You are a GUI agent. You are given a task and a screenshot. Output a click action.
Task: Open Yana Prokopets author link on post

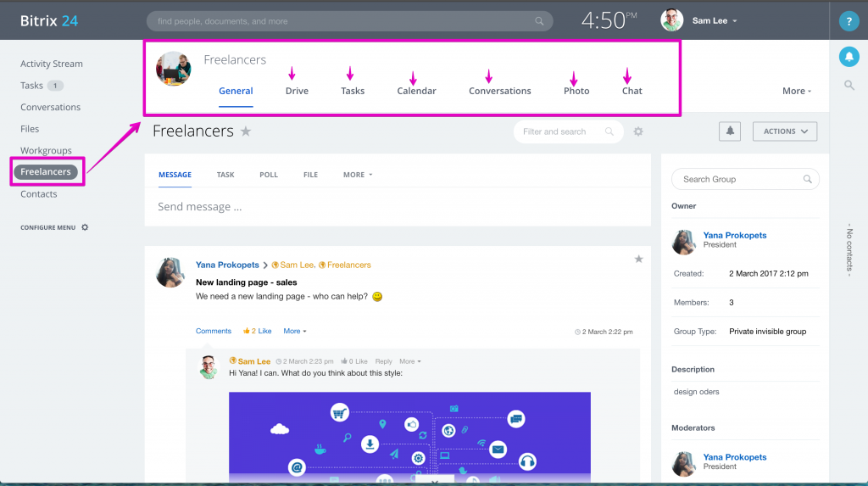[227, 265]
